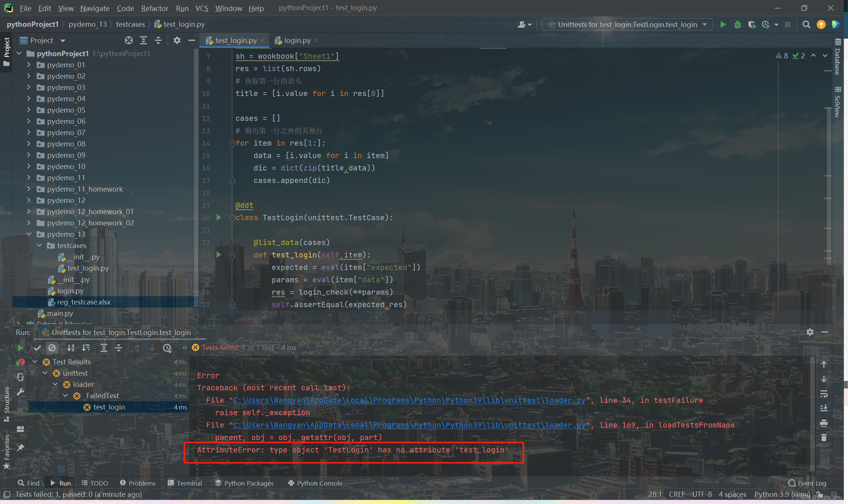Click the green Run button in top toolbar
The width and height of the screenshot is (848, 504).
(723, 24)
